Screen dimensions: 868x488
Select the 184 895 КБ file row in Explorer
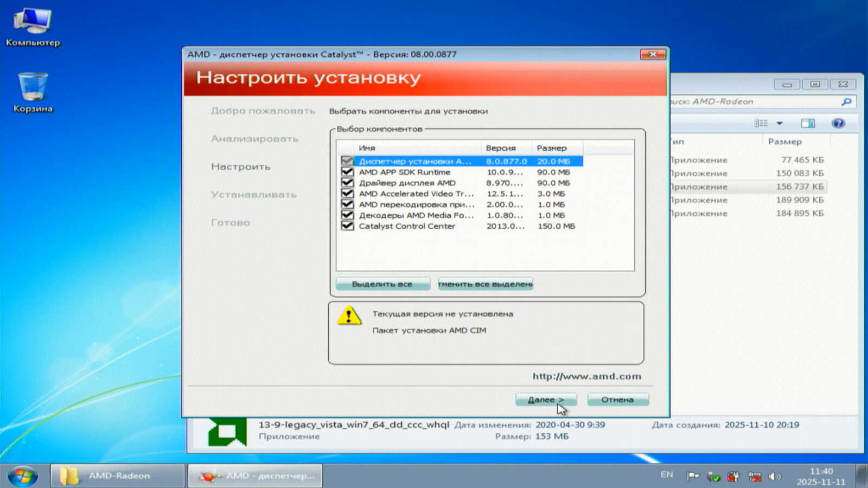(x=748, y=213)
